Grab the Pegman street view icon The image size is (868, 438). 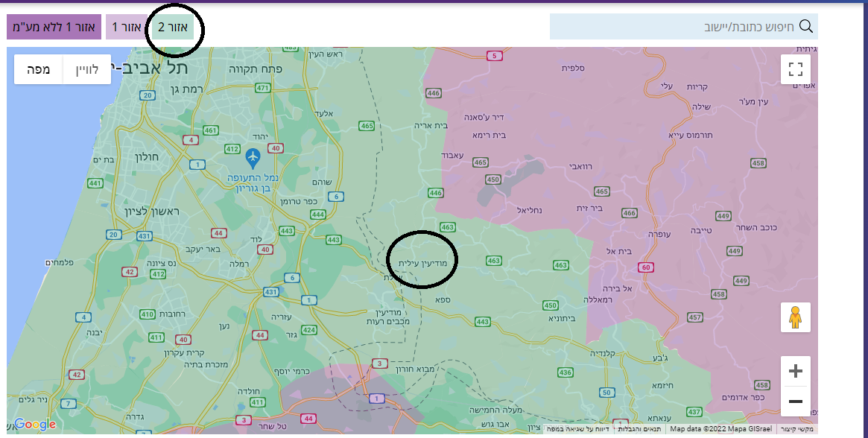coord(796,317)
